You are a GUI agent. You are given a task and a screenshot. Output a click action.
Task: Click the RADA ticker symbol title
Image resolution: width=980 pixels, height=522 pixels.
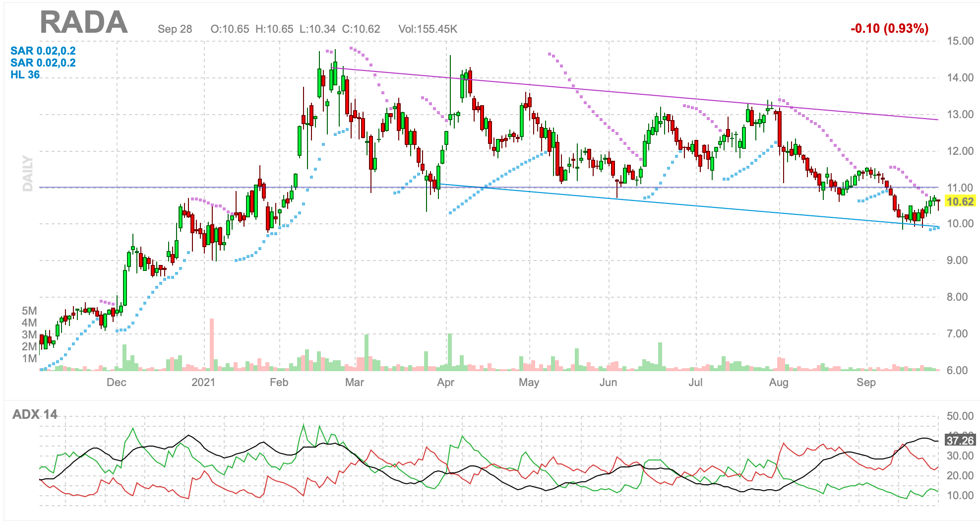[x=83, y=22]
